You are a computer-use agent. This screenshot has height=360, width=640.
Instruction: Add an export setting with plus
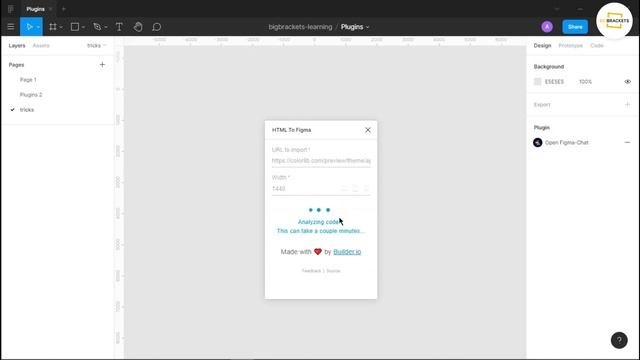627,104
